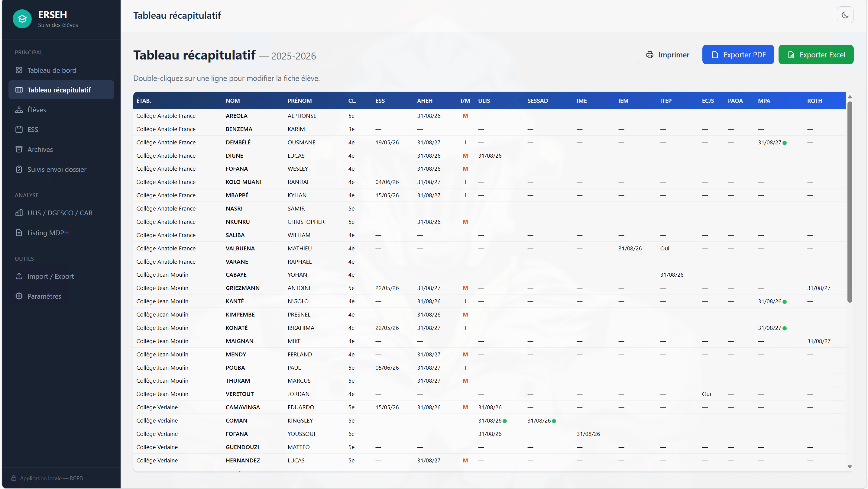This screenshot has height=489, width=868.
Task: Click the table scrollbar up arrow
Action: tap(849, 97)
